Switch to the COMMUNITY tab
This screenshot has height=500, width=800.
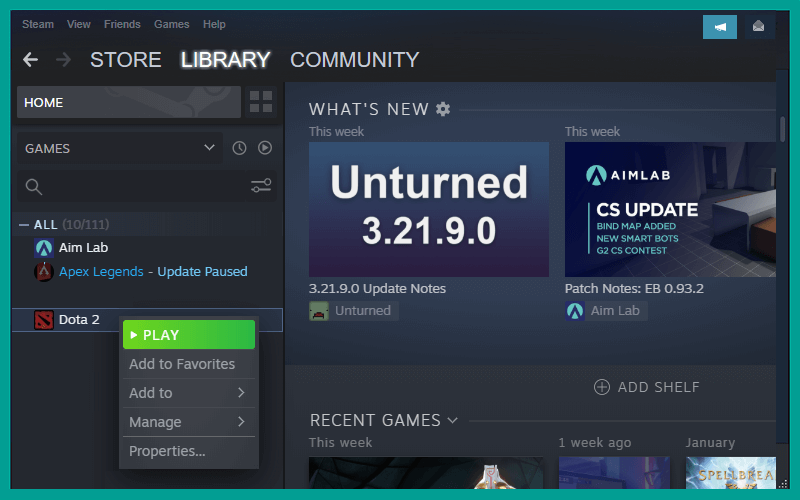(355, 60)
